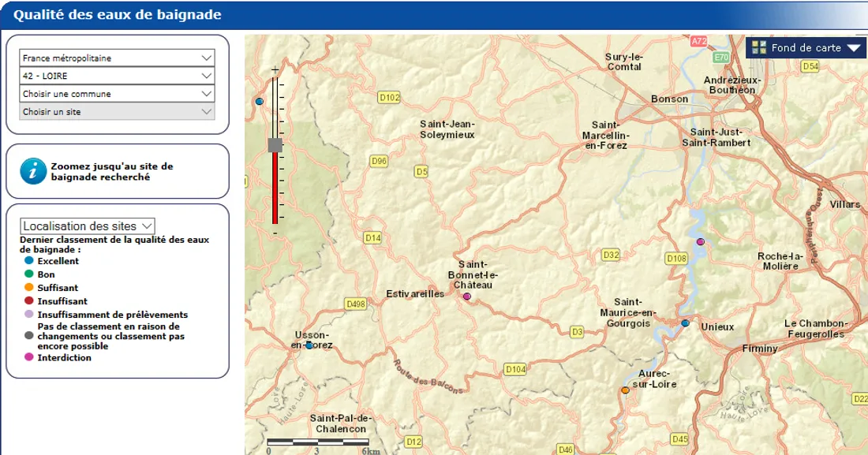Viewport: 868px width, 455px height.
Task: Click the blue marker at Usson-en-Forez
Action: tap(309, 345)
